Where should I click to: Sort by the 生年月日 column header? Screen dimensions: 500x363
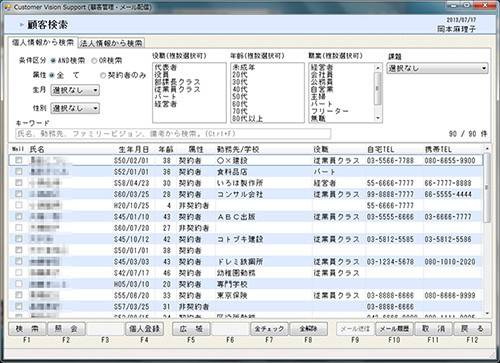click(x=133, y=149)
